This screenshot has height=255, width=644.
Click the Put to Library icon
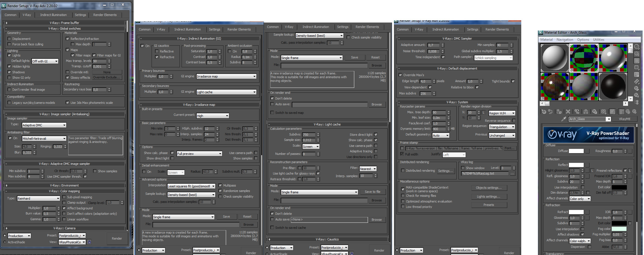[x=595, y=112]
